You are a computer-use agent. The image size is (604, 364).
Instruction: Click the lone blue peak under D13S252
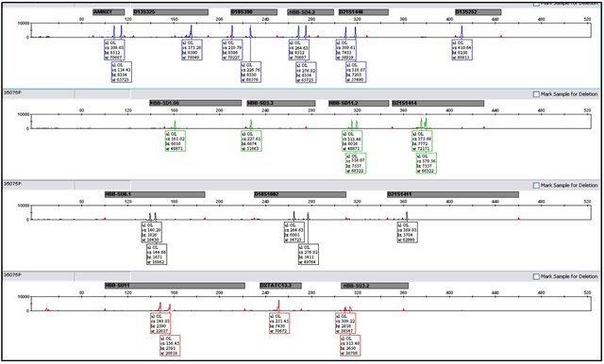coord(461,32)
